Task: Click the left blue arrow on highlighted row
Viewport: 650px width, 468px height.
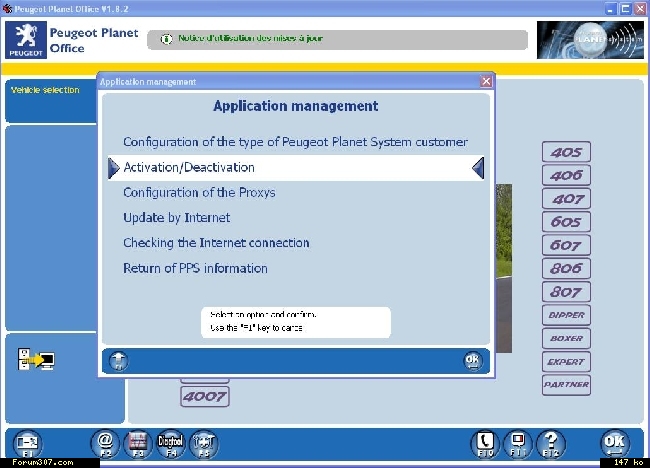Action: [x=114, y=168]
